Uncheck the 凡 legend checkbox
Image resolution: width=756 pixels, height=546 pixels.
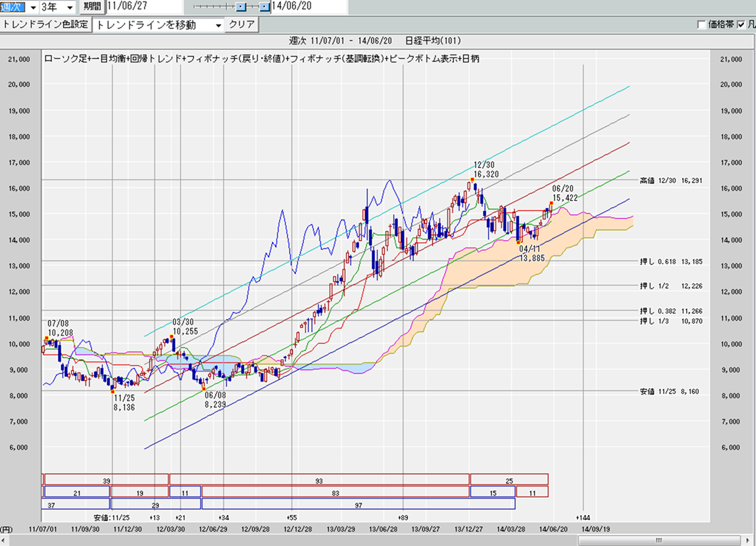click(x=742, y=24)
